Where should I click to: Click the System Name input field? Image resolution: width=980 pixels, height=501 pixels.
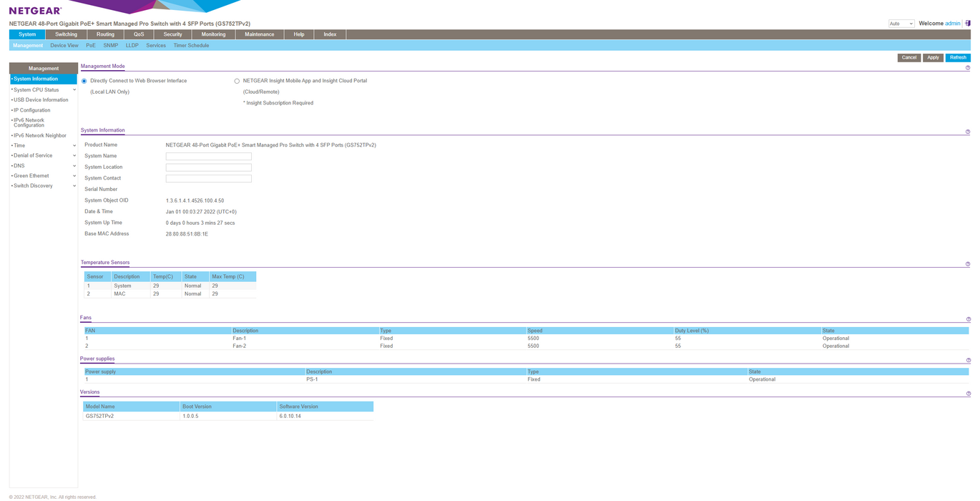pos(208,156)
